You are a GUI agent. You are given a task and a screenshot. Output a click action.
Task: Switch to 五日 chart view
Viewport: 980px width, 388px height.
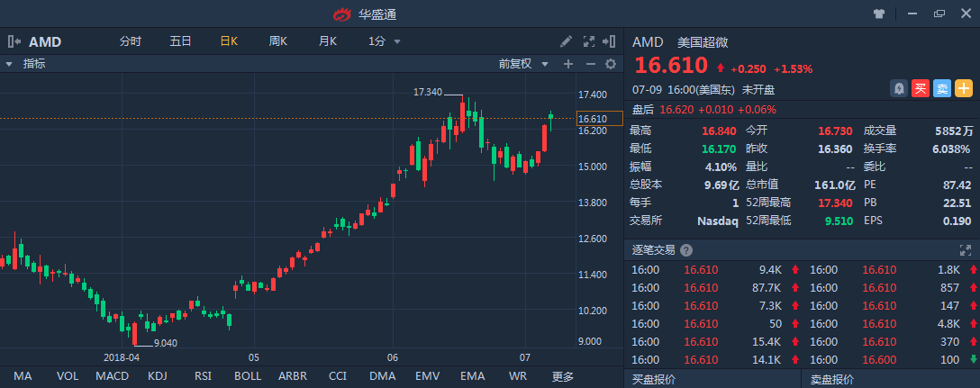point(181,41)
